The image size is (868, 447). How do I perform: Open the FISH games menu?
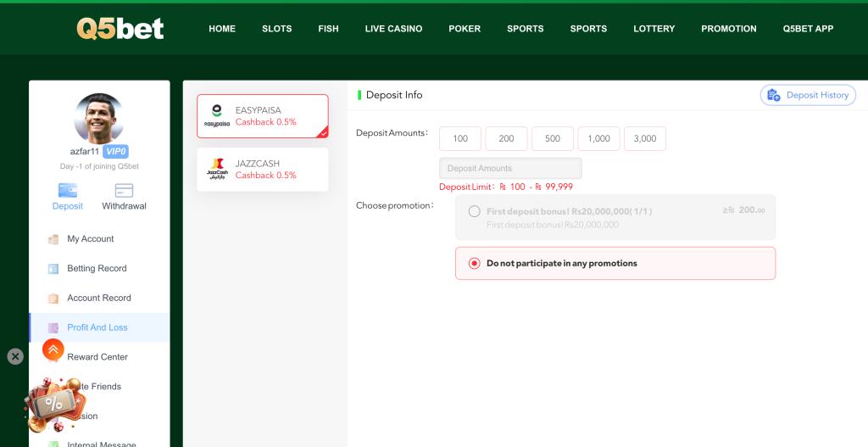328,29
